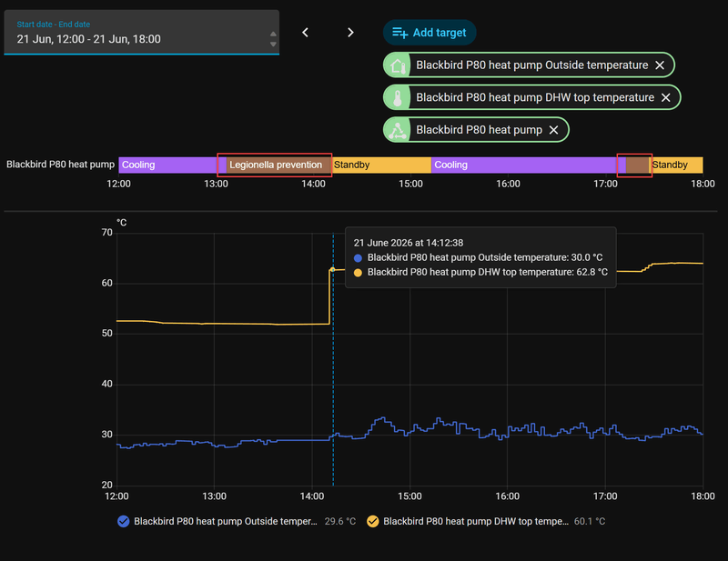Click the last Standby segment before 18:00
The height and width of the screenshot is (561, 728).
click(x=676, y=165)
